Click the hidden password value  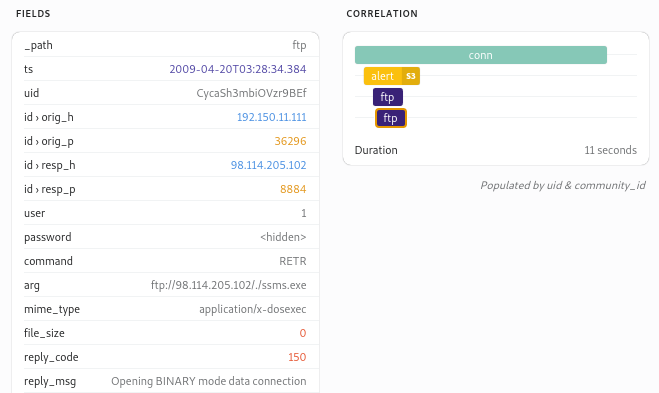(283, 237)
